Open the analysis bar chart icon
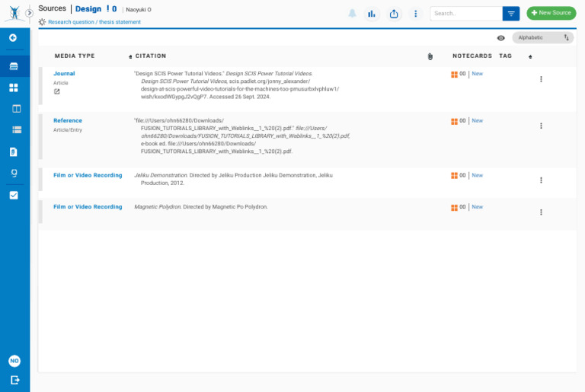The image size is (585, 392). [372, 14]
